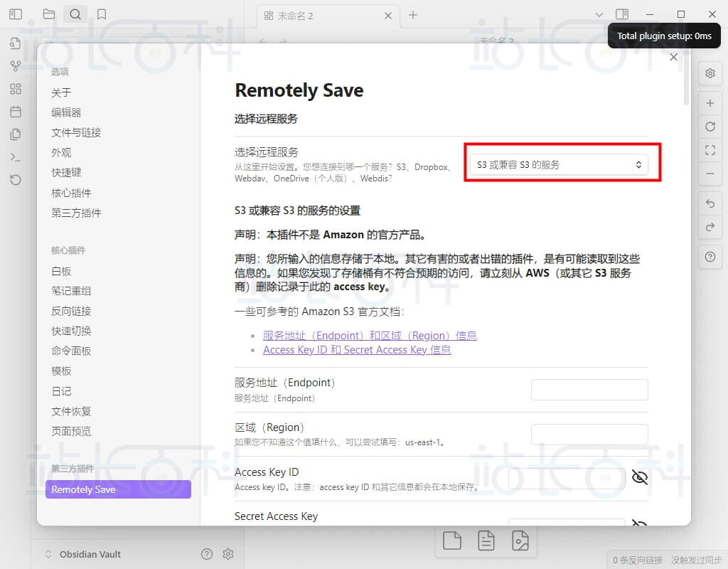The width and height of the screenshot is (728, 569).
Task: Add note from vault icon on canvas
Action: (x=486, y=541)
